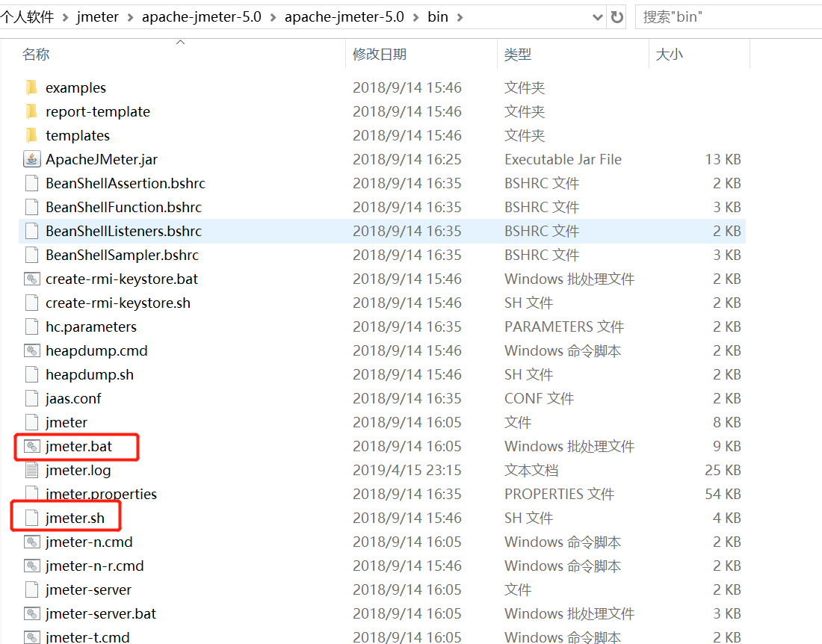Image resolution: width=822 pixels, height=644 pixels.
Task: Click the hc.parameters file icon
Action: point(31,326)
